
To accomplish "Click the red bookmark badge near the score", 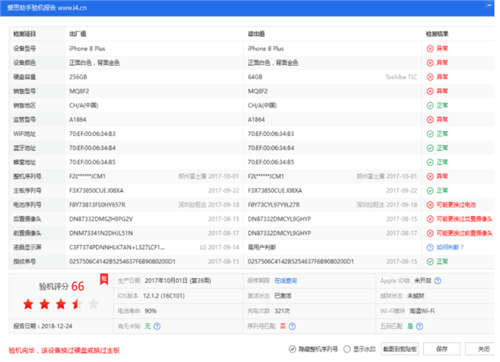I will (104, 279).
